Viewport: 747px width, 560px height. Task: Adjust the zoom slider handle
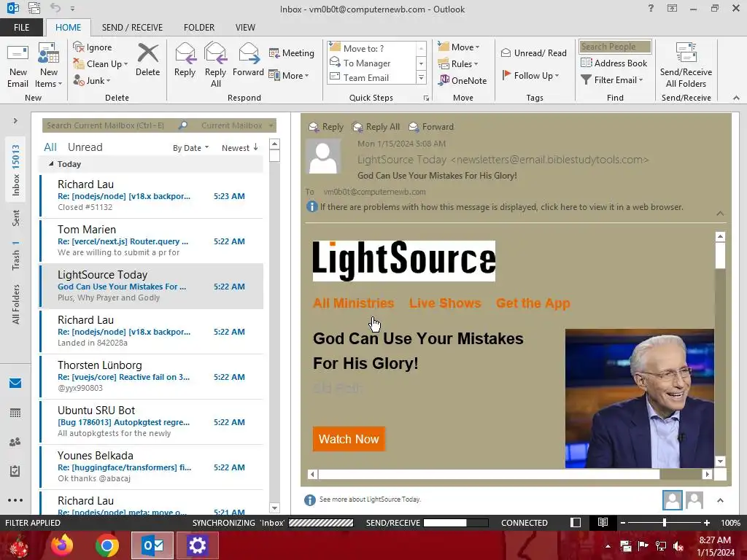[x=664, y=522]
